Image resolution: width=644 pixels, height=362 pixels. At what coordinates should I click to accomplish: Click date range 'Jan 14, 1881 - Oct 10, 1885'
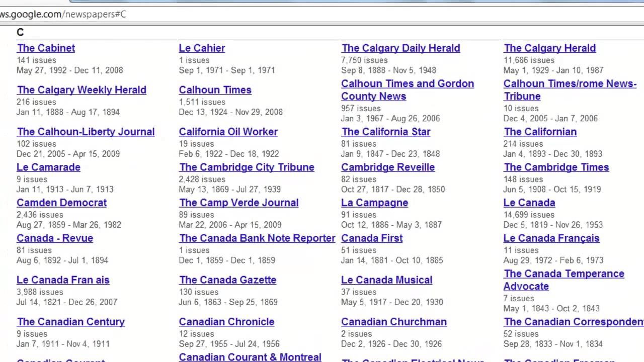point(392,260)
